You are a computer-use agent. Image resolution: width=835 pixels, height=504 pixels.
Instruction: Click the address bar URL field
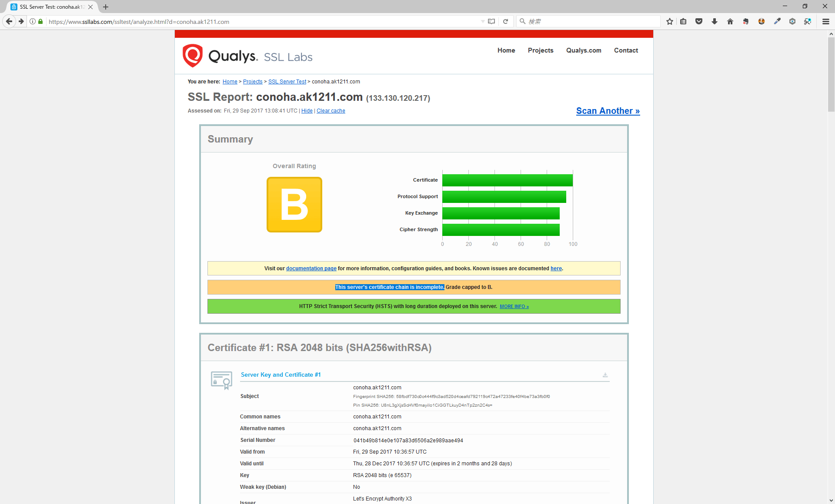tap(261, 21)
